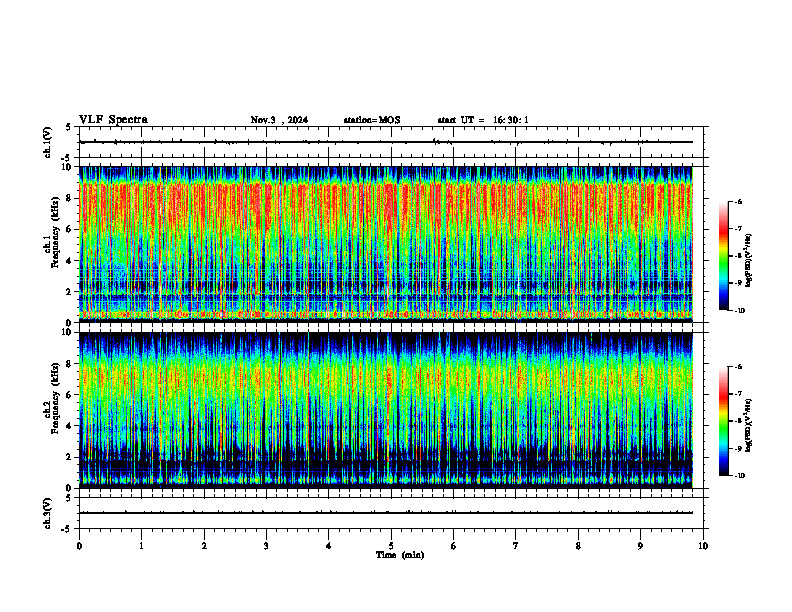
Task: Click the '-6' label on ch.1 colorbar
Action: coord(738,201)
